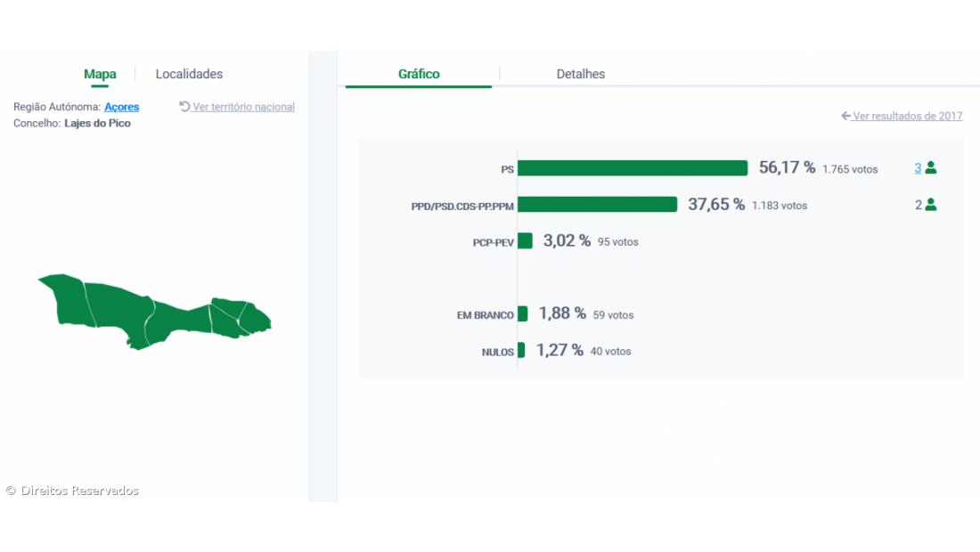Click the EM BRANCO votes bar
The image size is (980, 552).
522,314
